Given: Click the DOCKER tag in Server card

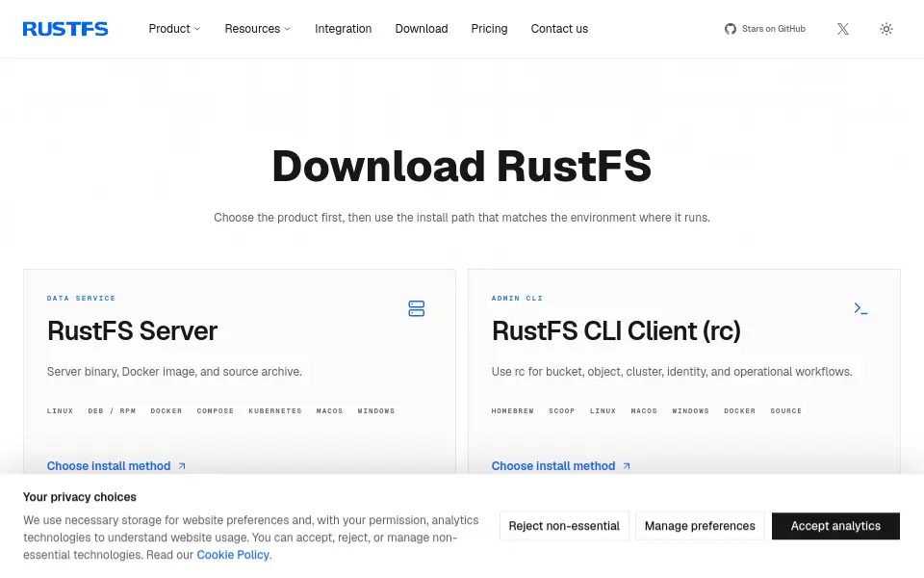Looking at the screenshot, I should (x=167, y=411).
